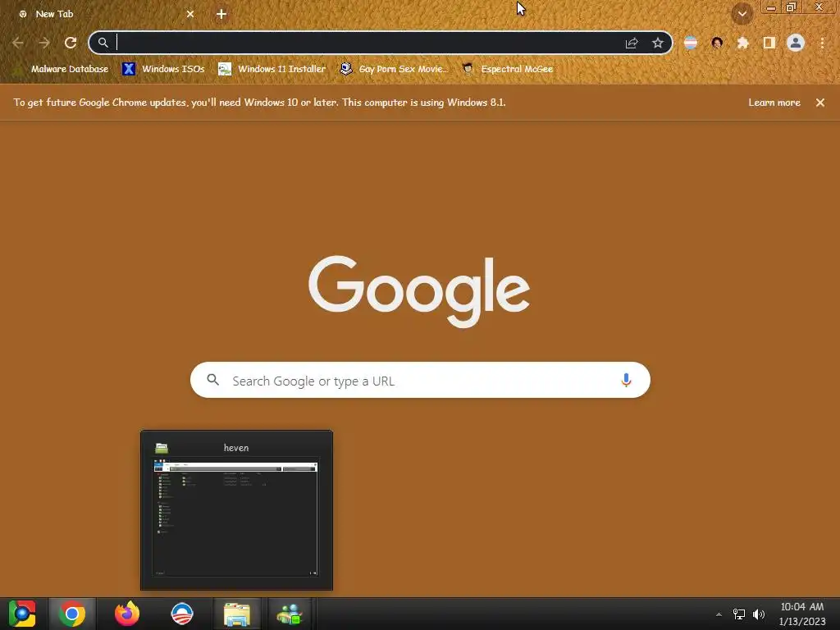Image resolution: width=840 pixels, height=630 pixels.
Task: Launch Firefox from the taskbar
Action: tap(127, 614)
